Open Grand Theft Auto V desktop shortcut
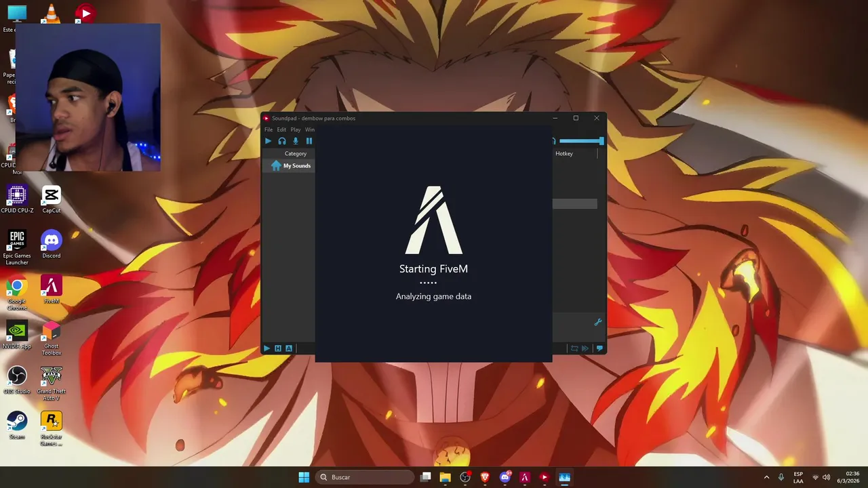 tap(52, 384)
